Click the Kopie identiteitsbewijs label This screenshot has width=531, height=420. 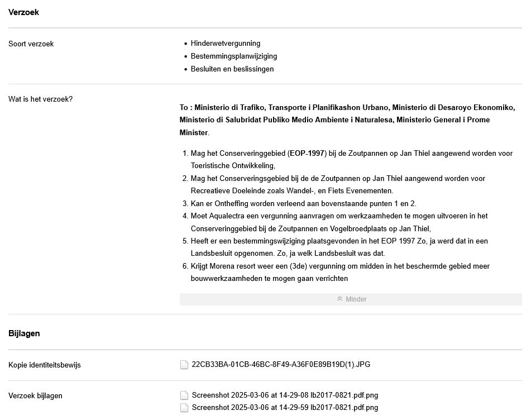coord(45,365)
